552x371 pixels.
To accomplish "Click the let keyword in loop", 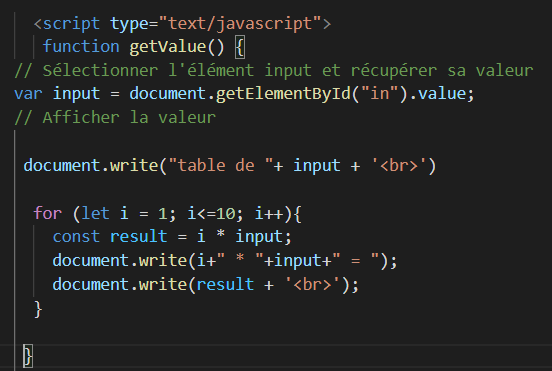I will coord(95,213).
